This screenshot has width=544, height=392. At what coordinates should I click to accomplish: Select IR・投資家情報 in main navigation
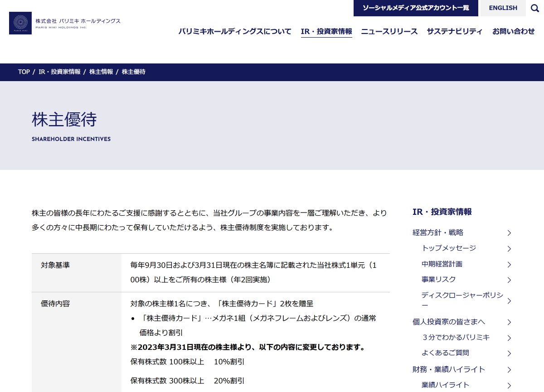click(x=326, y=32)
